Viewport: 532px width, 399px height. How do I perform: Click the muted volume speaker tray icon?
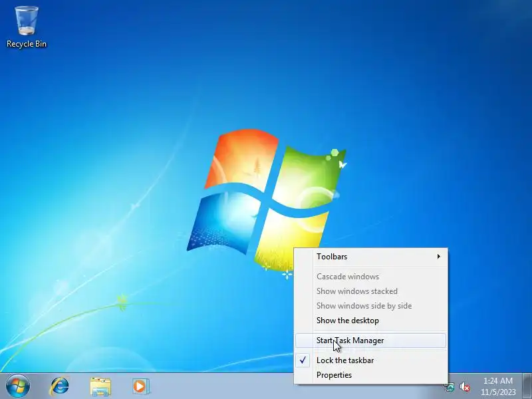pos(464,387)
